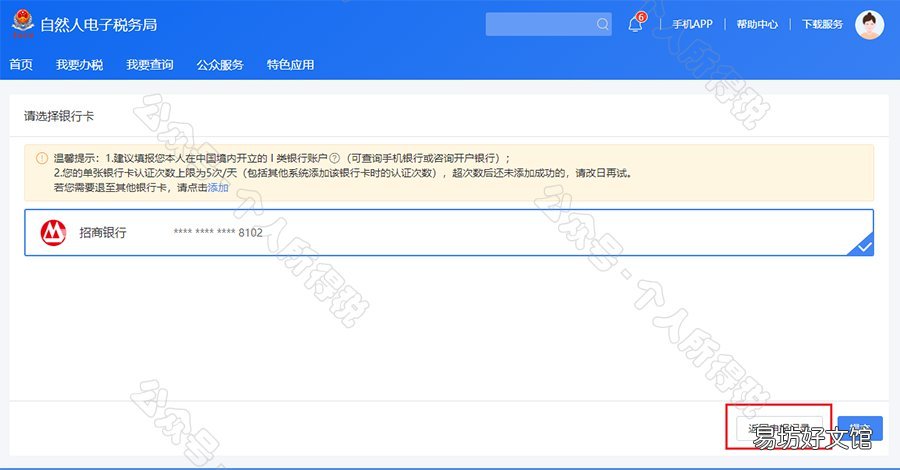This screenshot has width=900, height=470.
Task: Open 我要办税 menu
Action: coord(79,65)
